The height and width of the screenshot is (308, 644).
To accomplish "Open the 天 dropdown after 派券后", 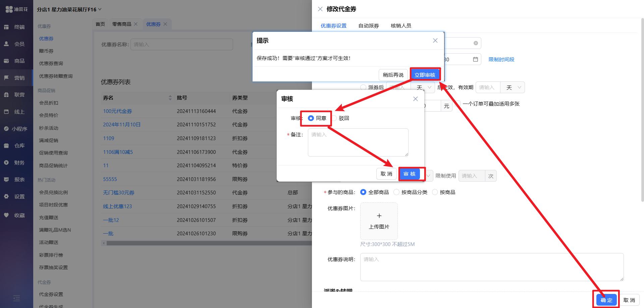I will tap(423, 87).
